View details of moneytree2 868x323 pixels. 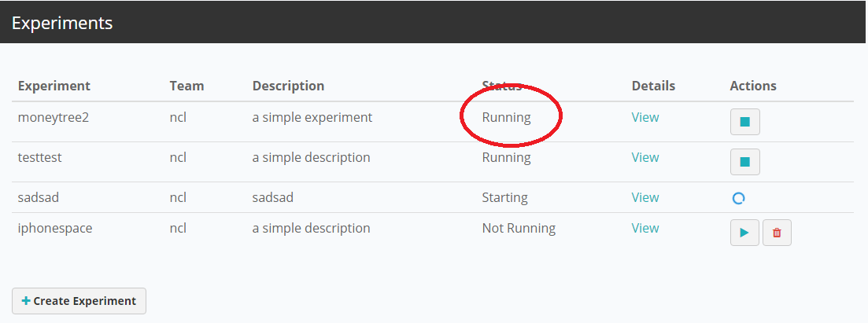click(645, 117)
